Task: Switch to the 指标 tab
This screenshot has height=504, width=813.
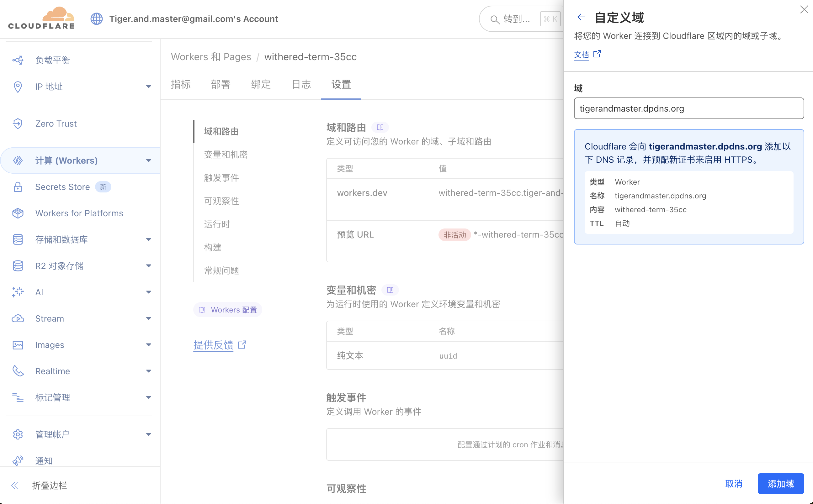Action: 181,84
